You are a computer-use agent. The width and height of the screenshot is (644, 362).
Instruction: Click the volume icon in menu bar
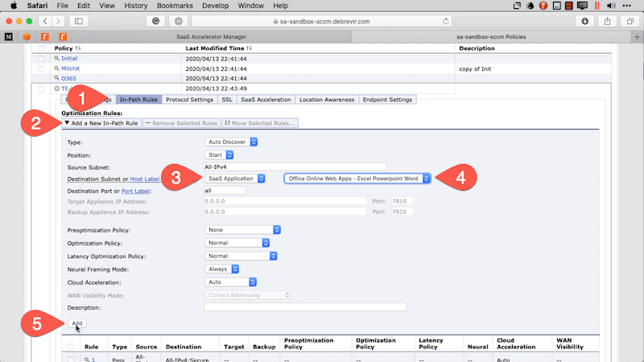[611, 6]
